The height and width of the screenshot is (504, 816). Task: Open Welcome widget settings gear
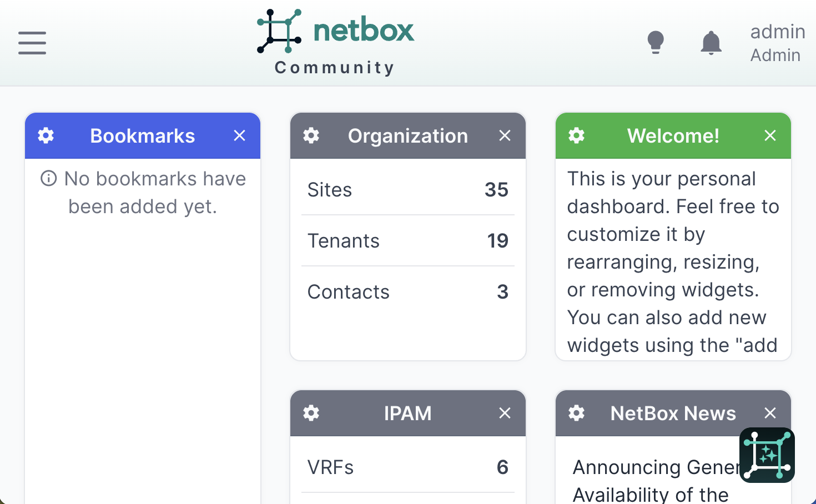577,135
